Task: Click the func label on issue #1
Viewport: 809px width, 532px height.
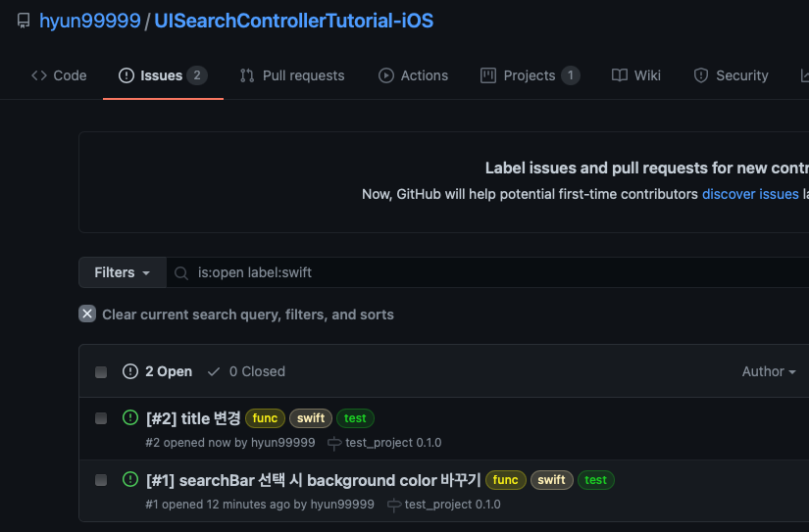Action: pos(506,480)
